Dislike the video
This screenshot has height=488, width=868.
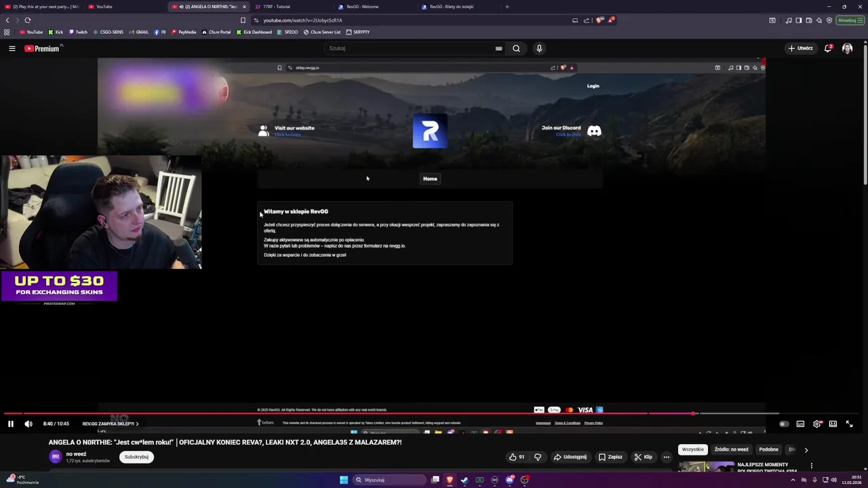[x=538, y=457]
